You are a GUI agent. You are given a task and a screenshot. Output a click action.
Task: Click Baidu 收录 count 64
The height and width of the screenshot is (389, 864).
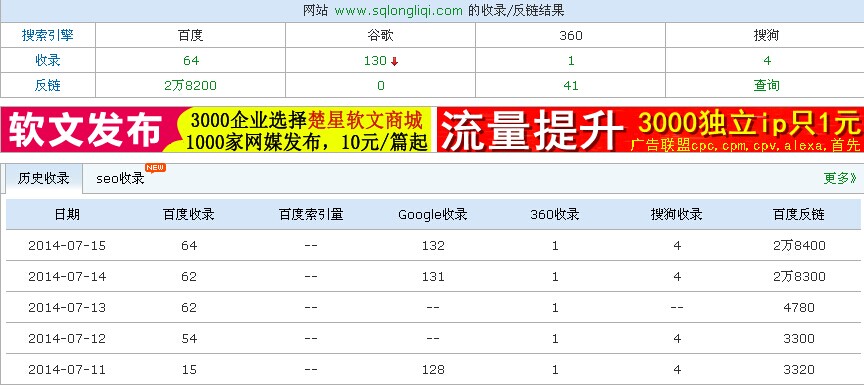point(191,61)
